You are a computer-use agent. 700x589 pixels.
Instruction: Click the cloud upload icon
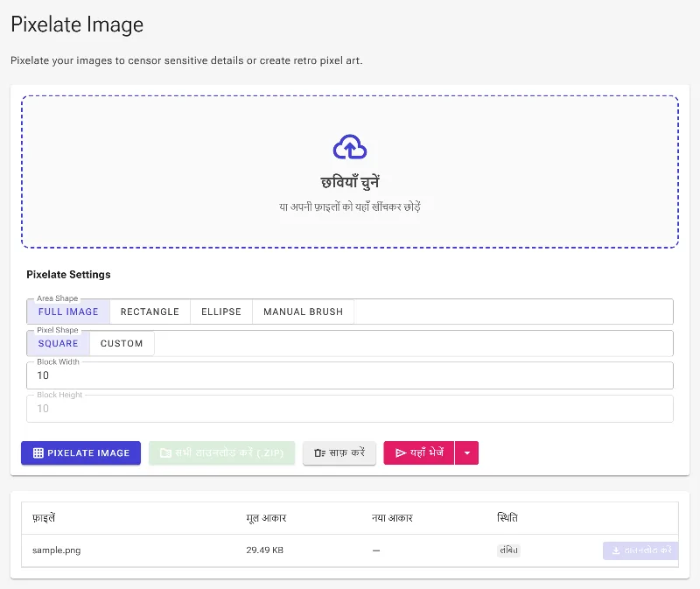tap(350, 147)
